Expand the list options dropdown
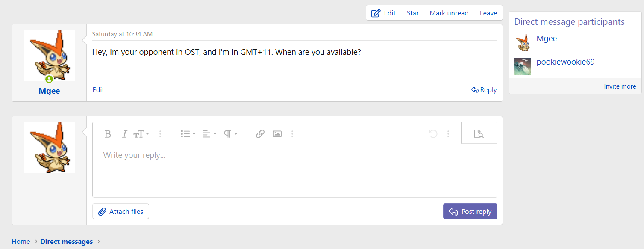Viewport: 644px width, 249px height. 188,134
